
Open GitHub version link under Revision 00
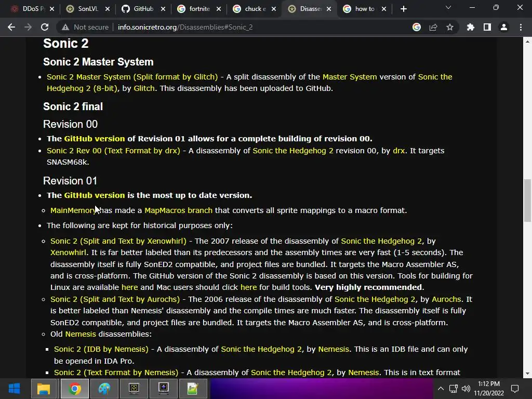(95, 138)
